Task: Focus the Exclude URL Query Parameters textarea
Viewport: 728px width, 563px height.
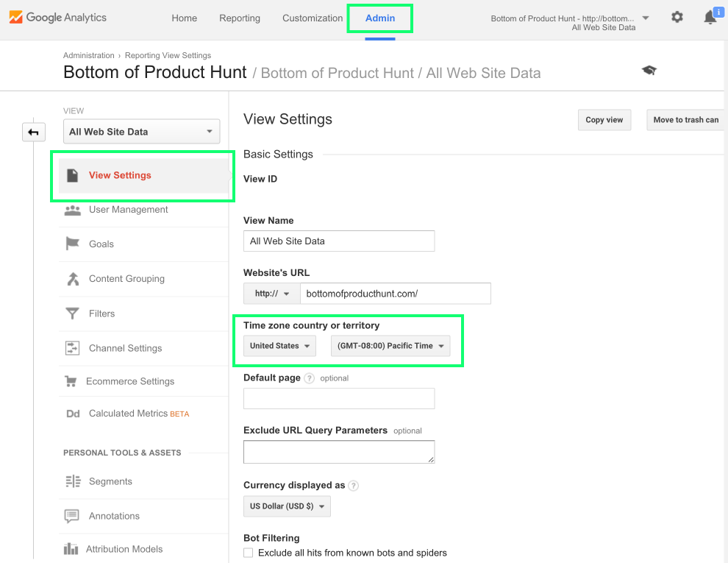Action: click(x=339, y=452)
